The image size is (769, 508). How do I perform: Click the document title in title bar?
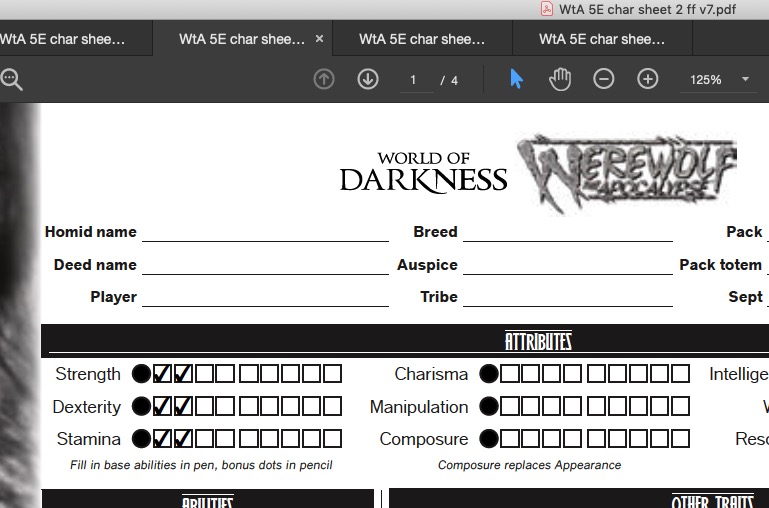647,9
